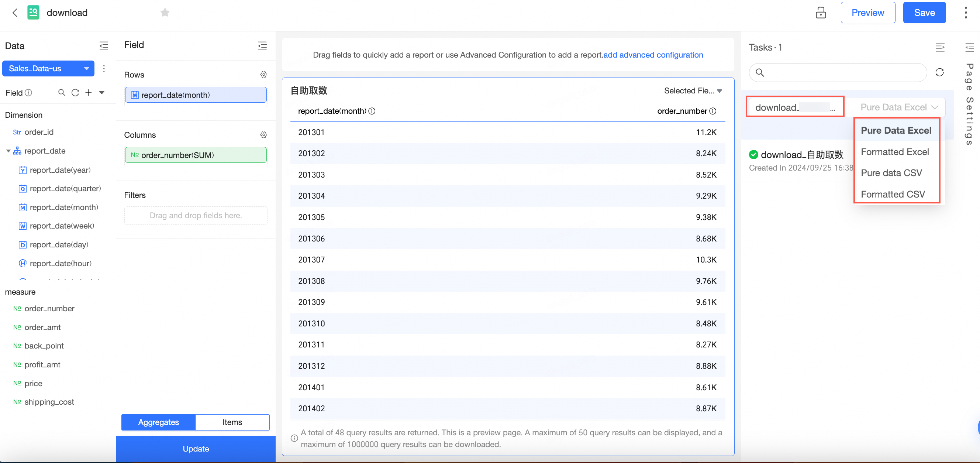This screenshot has height=463, width=980.
Task: Collapse the Data panel
Action: [x=103, y=46]
